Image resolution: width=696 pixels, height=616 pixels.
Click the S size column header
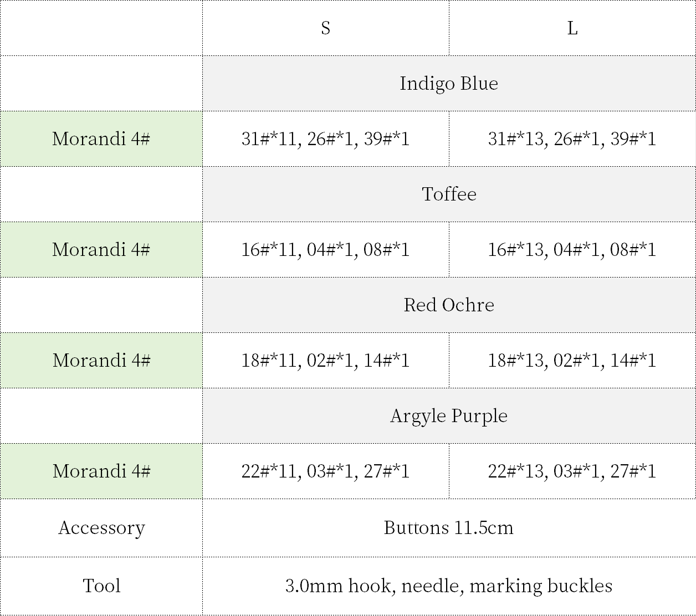point(325,28)
